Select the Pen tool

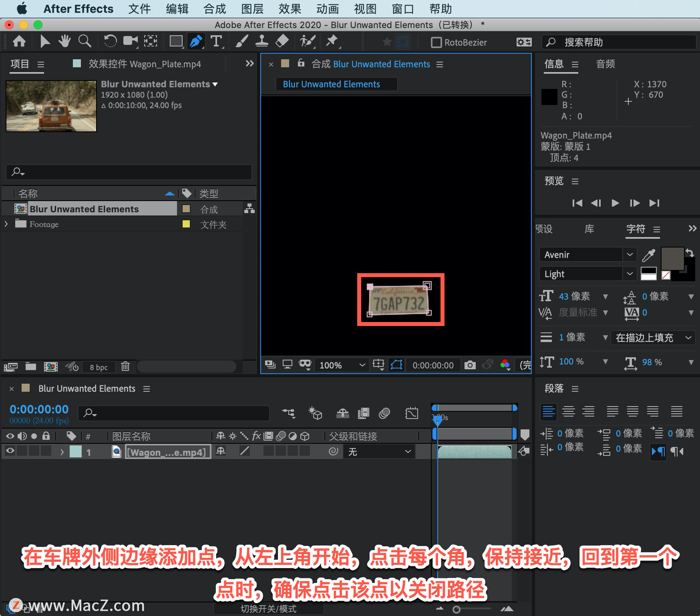tap(196, 41)
